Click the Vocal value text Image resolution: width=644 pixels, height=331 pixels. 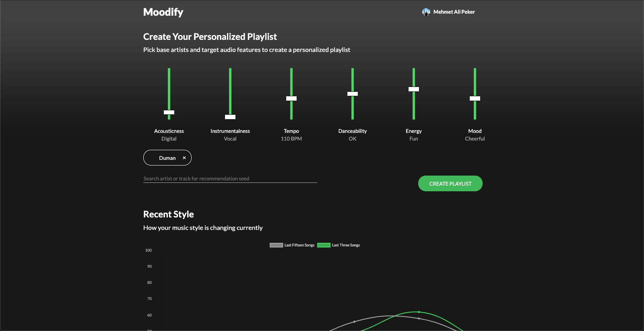(x=230, y=139)
